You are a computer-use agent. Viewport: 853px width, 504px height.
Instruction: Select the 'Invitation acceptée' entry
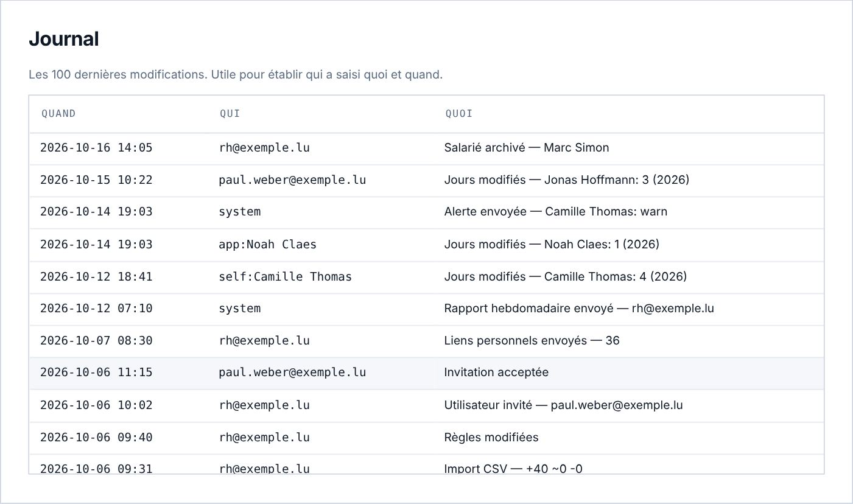[496, 373]
